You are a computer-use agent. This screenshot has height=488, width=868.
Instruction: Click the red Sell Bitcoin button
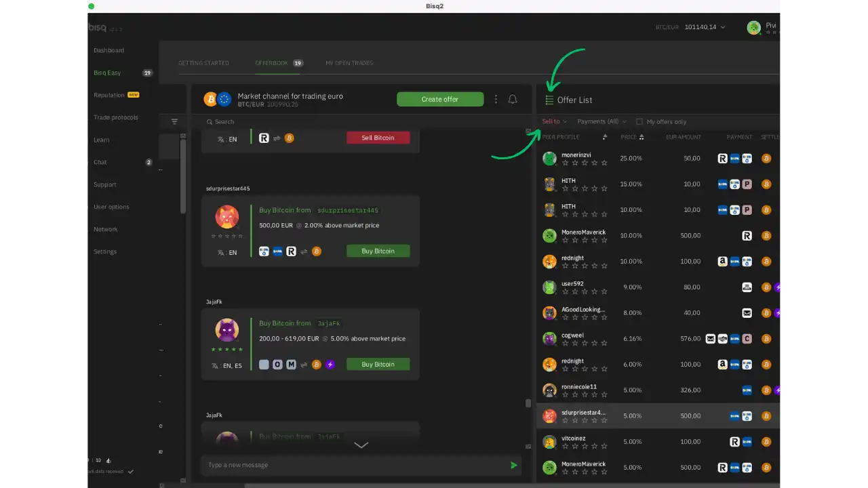point(378,138)
